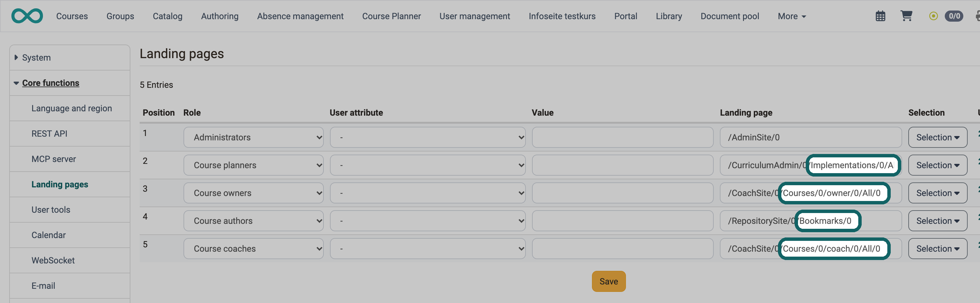
Task: Open the Course owners role dropdown
Action: pos(253,193)
